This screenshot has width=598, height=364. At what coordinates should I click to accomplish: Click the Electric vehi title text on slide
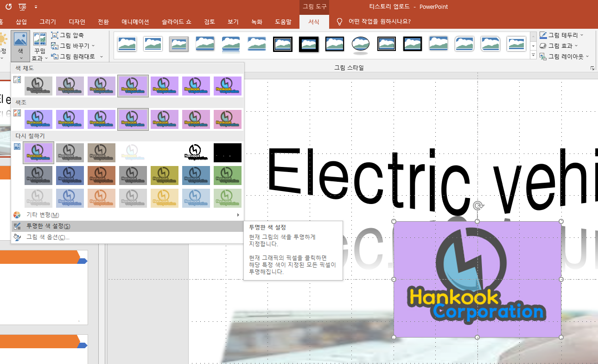[x=433, y=182]
